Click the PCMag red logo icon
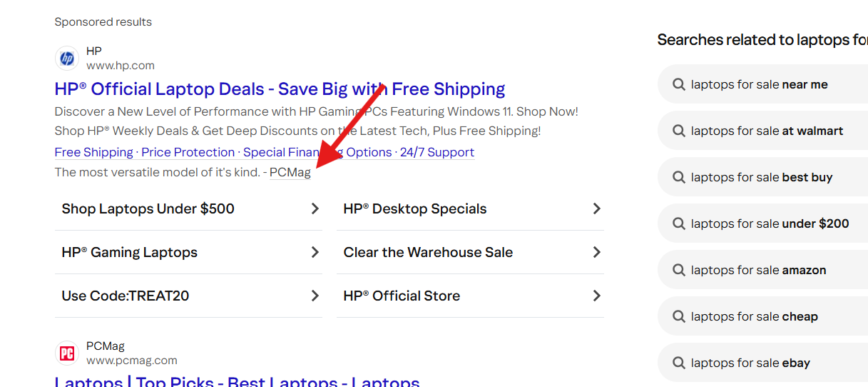This screenshot has width=868, height=387. pyautogui.click(x=67, y=353)
